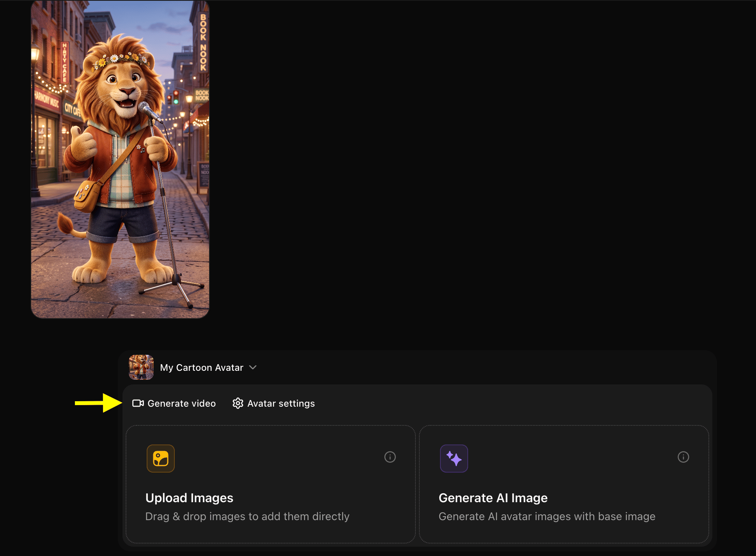Click the Avatar settings gear icon

click(x=238, y=403)
